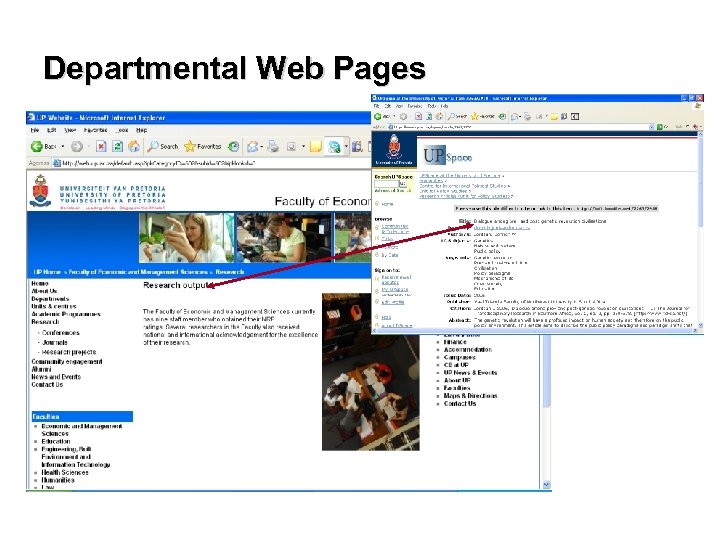Open Departments in left navigation
The image size is (720, 540).
click(x=50, y=299)
